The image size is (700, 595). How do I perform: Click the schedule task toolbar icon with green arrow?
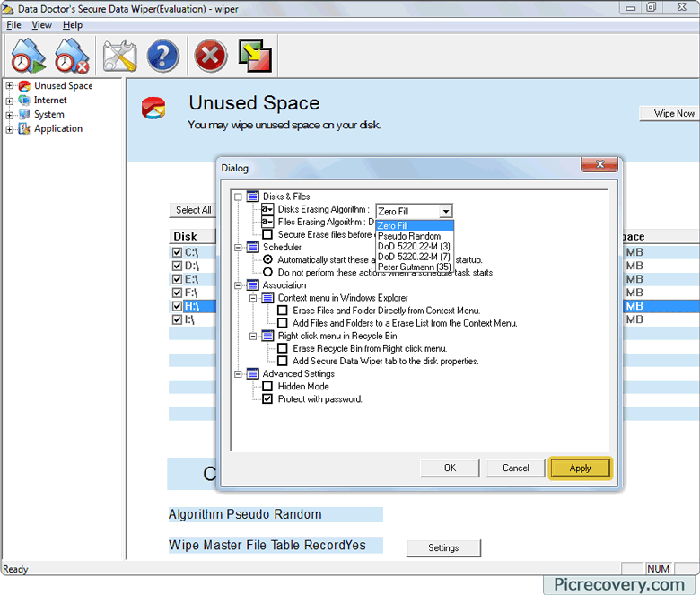28,56
